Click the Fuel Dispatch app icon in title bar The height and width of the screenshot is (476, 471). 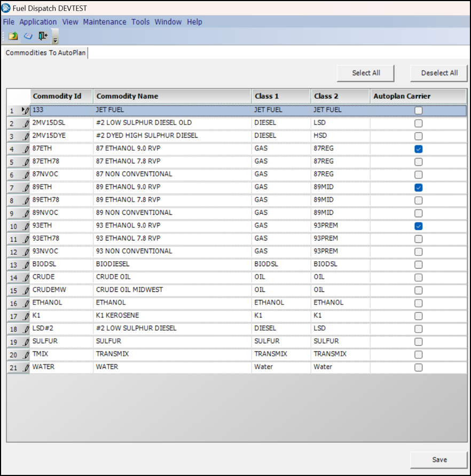(6, 8)
